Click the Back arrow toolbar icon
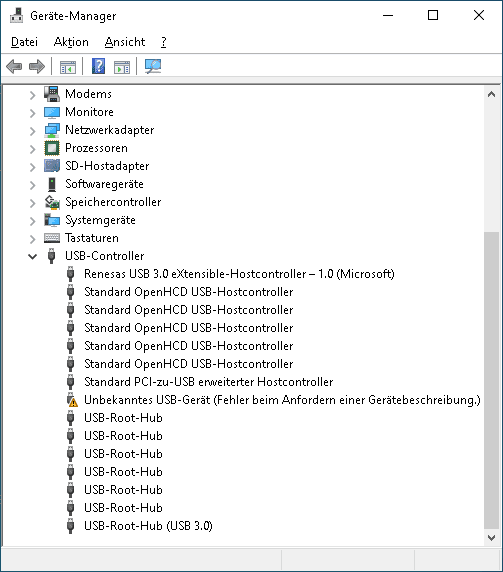 (x=14, y=67)
